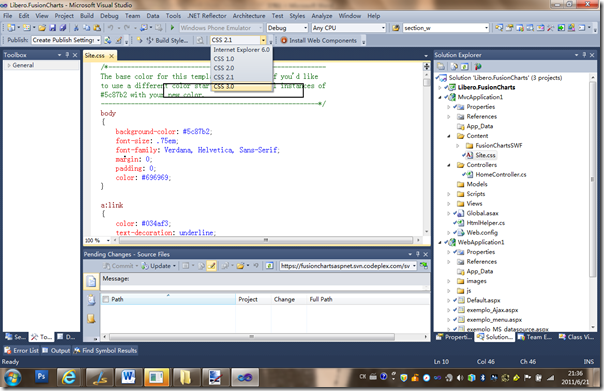Select CSS 3.0 from the schema list
The image size is (604, 391).
click(242, 86)
